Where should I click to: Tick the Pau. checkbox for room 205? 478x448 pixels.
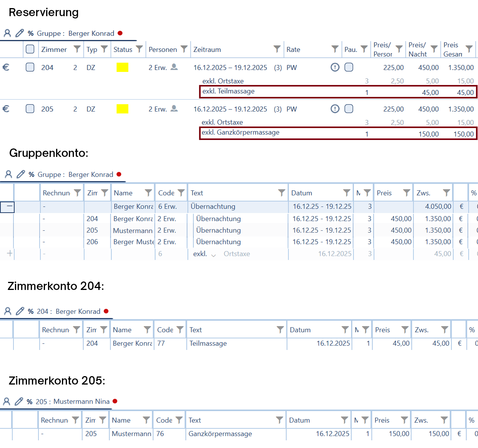[x=349, y=109]
